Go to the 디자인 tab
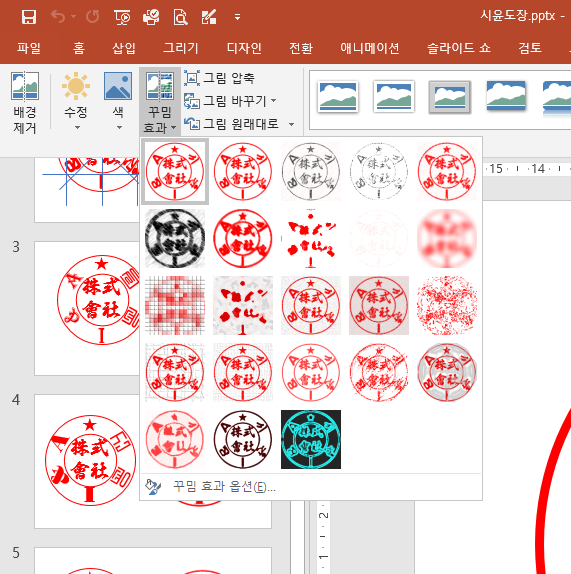The height and width of the screenshot is (574, 571). click(x=244, y=48)
